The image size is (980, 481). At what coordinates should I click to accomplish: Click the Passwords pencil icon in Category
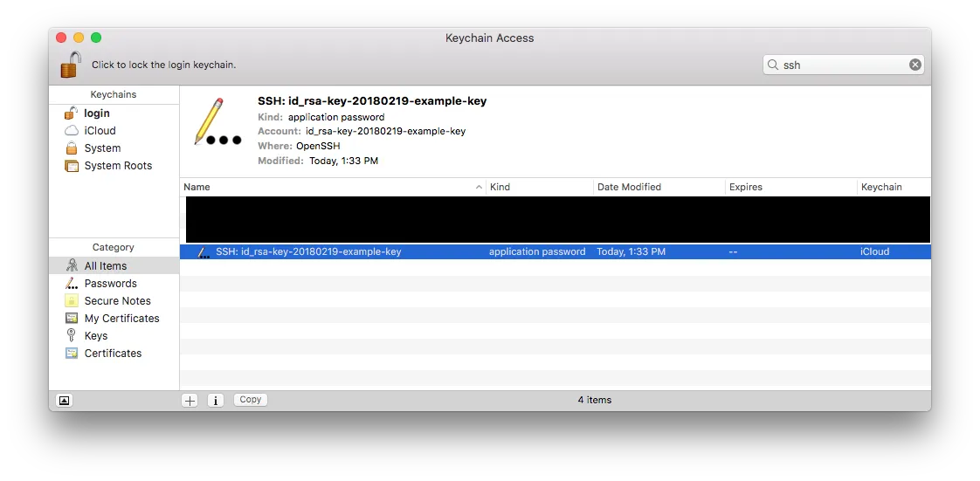pyautogui.click(x=72, y=283)
